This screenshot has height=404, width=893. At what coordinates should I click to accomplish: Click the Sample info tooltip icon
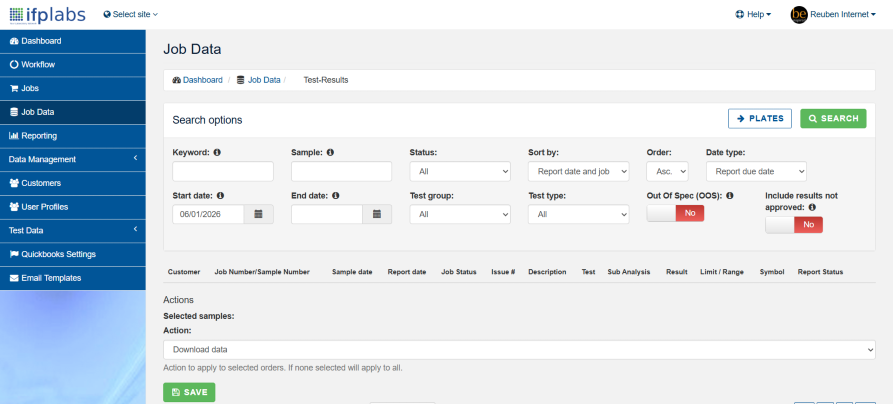coord(330,153)
